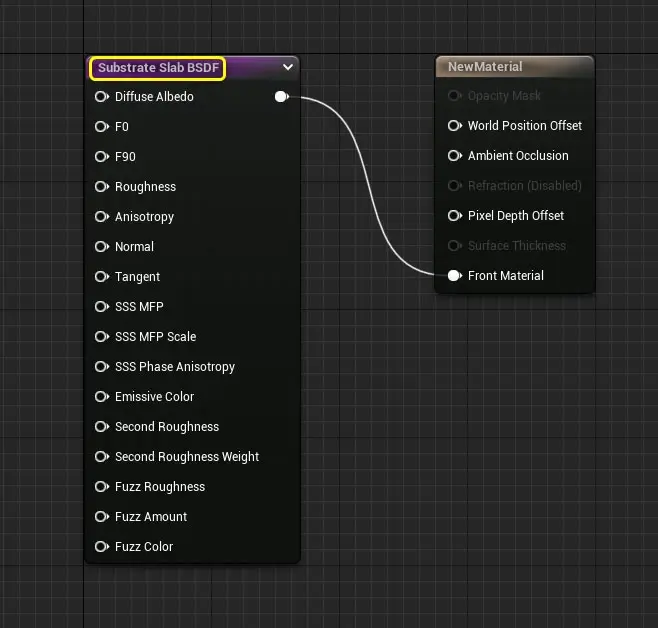Click the Slab BSDF white output pin
Screen dimensions: 658x628
click(x=282, y=97)
